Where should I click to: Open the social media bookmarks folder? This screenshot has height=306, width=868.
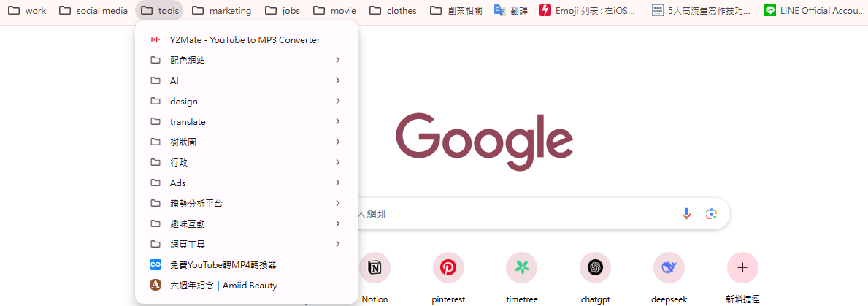(93, 10)
